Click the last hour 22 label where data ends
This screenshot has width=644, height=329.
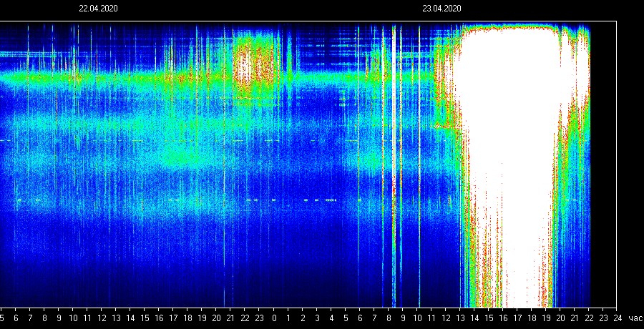pos(589,318)
